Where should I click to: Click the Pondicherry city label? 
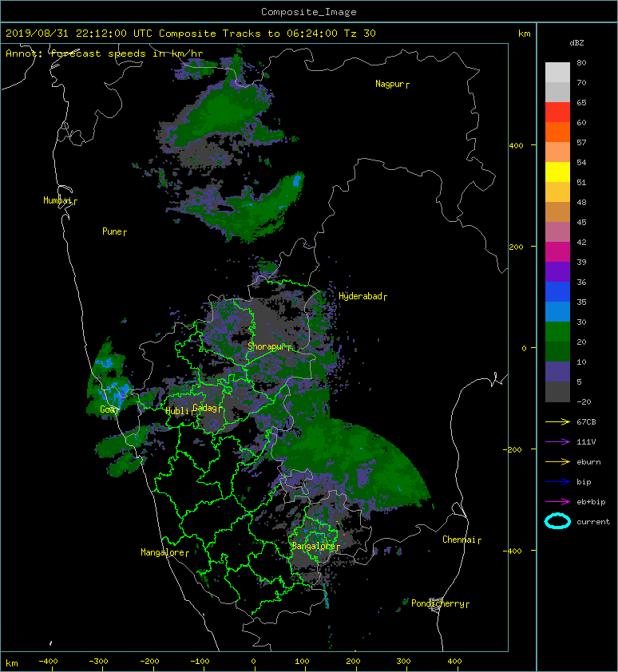click(x=438, y=603)
